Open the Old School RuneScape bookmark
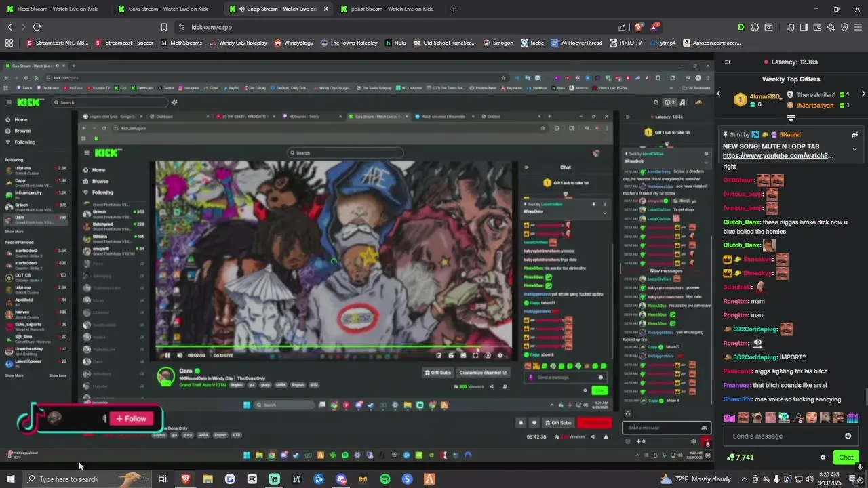Viewport: 868px width, 488px height. 444,43
